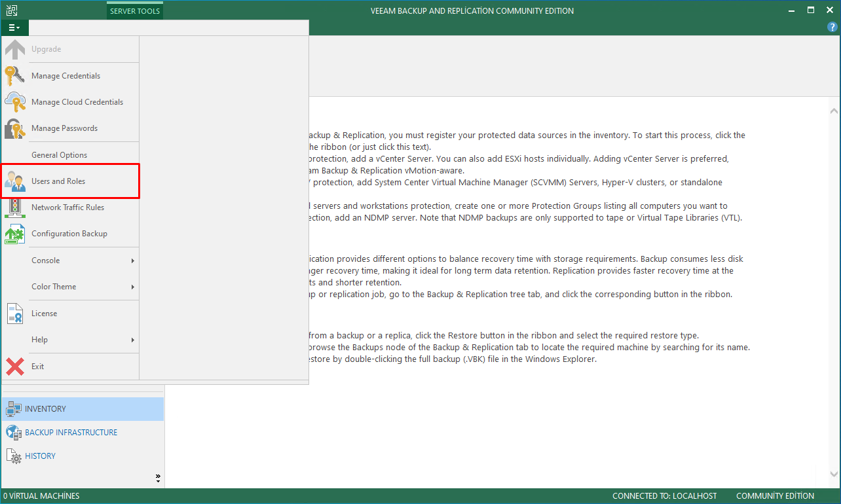Open the Help menu item
This screenshot has height=504, width=841.
coord(71,340)
